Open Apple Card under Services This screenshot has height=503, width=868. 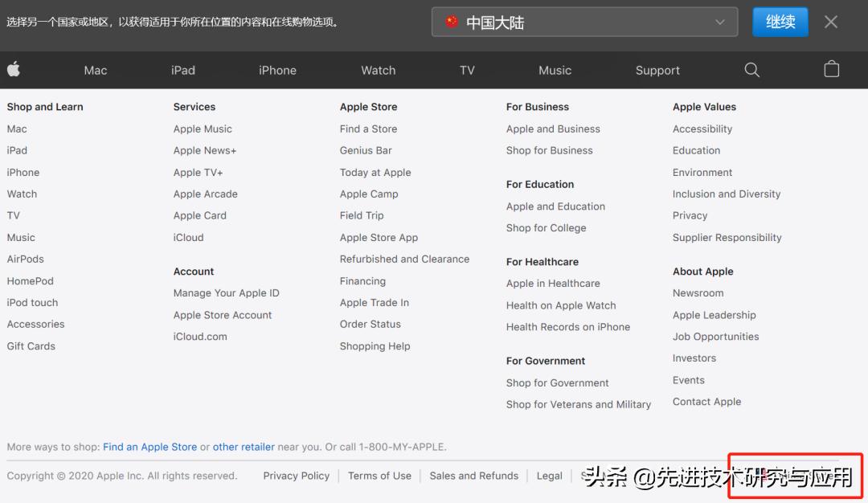click(x=200, y=216)
